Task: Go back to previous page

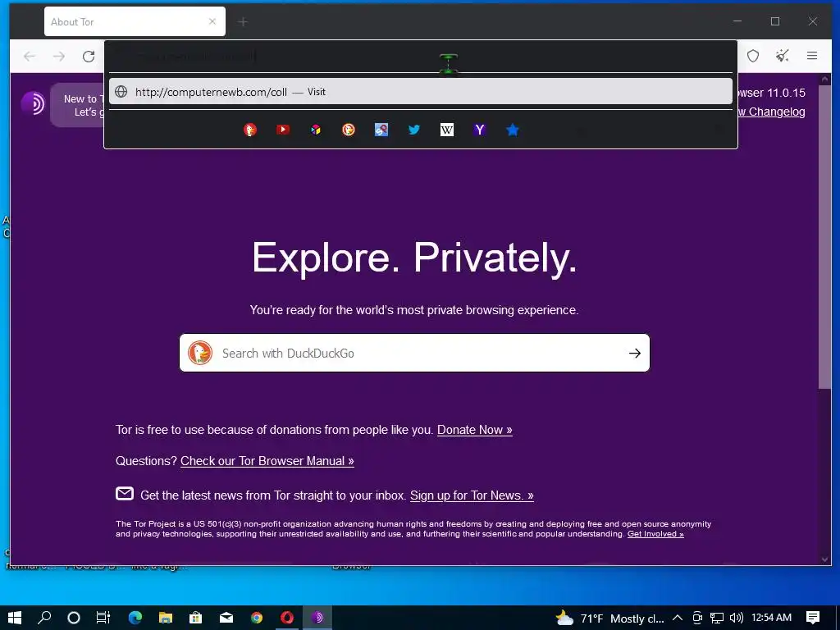Action: coord(30,57)
